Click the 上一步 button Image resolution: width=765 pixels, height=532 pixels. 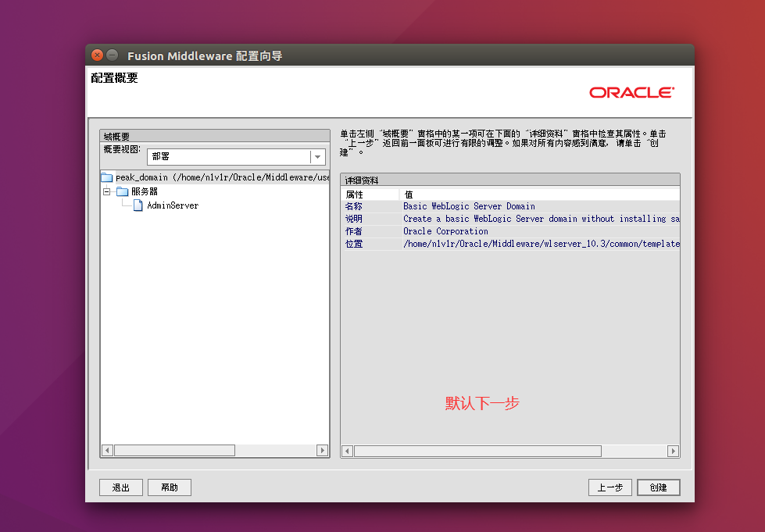pyautogui.click(x=609, y=487)
